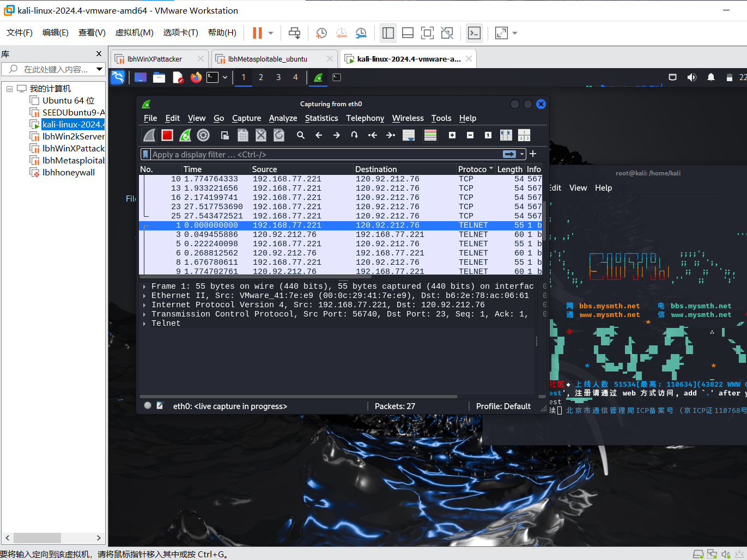Viewport: 747px width, 560px height.
Task: Save this capture file
Action: point(243,135)
